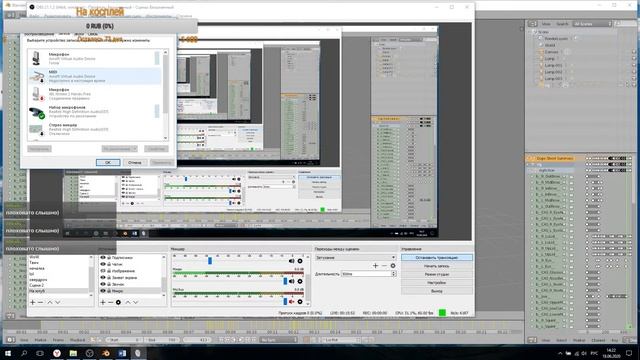
Task: Adjust the transition duration stepper arrows
Action: pos(393,274)
